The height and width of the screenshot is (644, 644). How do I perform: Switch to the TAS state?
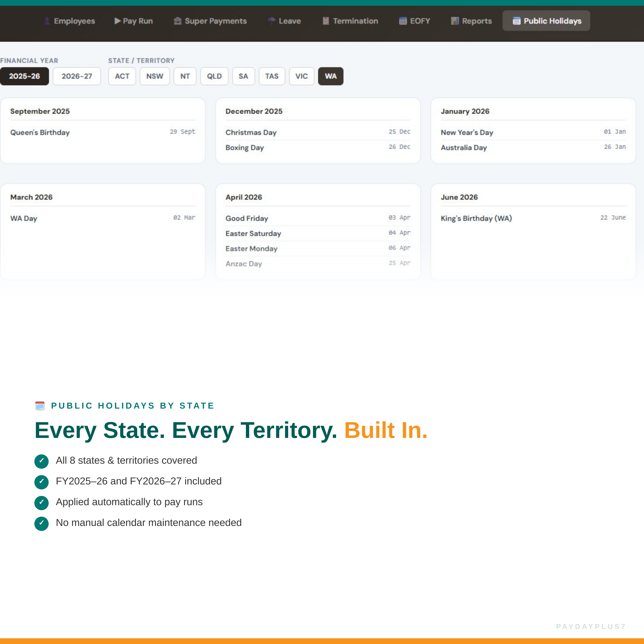tap(272, 76)
